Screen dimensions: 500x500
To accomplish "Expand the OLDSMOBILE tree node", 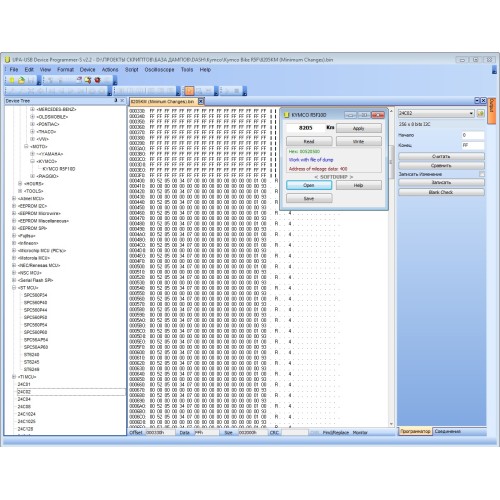I will [x=32, y=117].
